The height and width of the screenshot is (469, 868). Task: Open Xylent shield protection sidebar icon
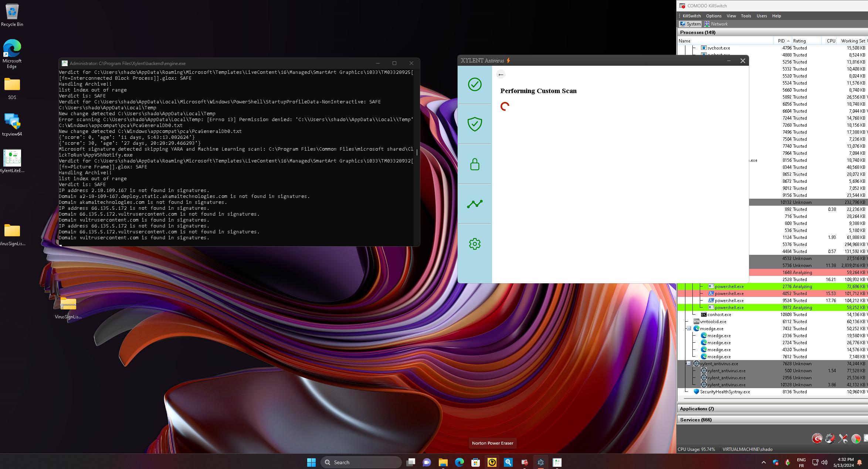(x=475, y=124)
